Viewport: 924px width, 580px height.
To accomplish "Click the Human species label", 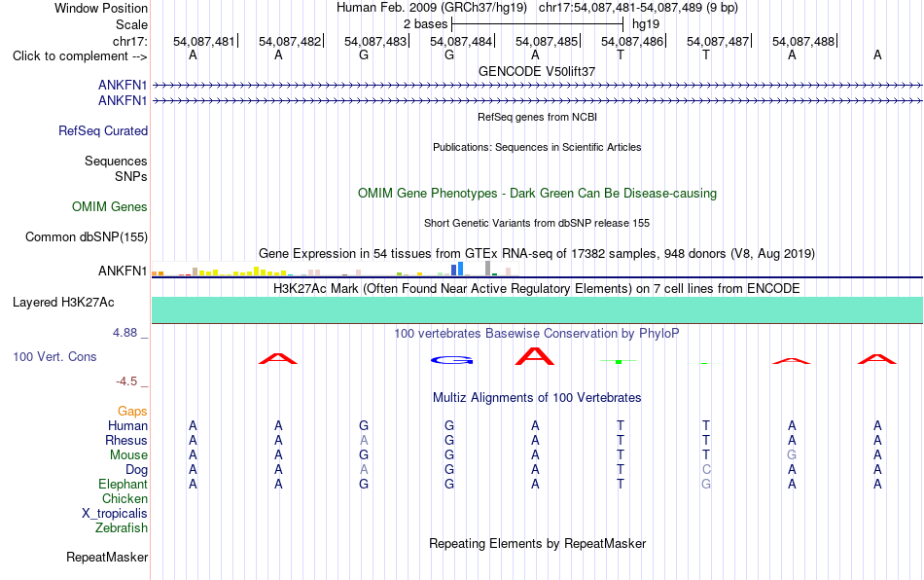I will pyautogui.click(x=127, y=425).
